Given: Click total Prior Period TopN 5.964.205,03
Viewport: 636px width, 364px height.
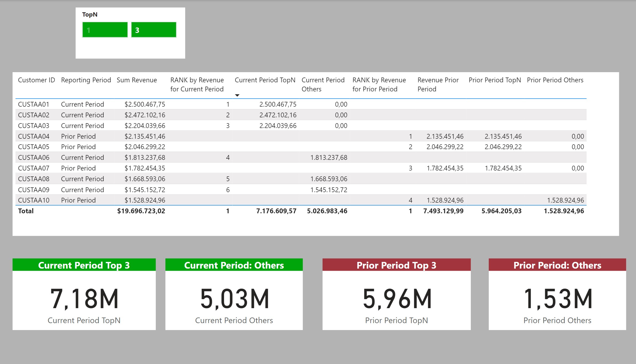Looking at the screenshot, I should (501, 211).
